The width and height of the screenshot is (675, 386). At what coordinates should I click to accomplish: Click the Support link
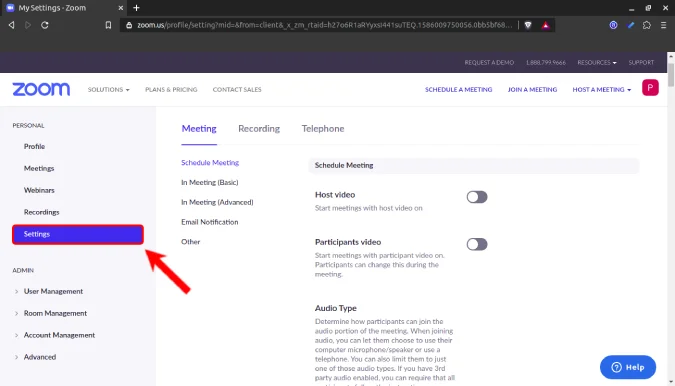tap(641, 62)
